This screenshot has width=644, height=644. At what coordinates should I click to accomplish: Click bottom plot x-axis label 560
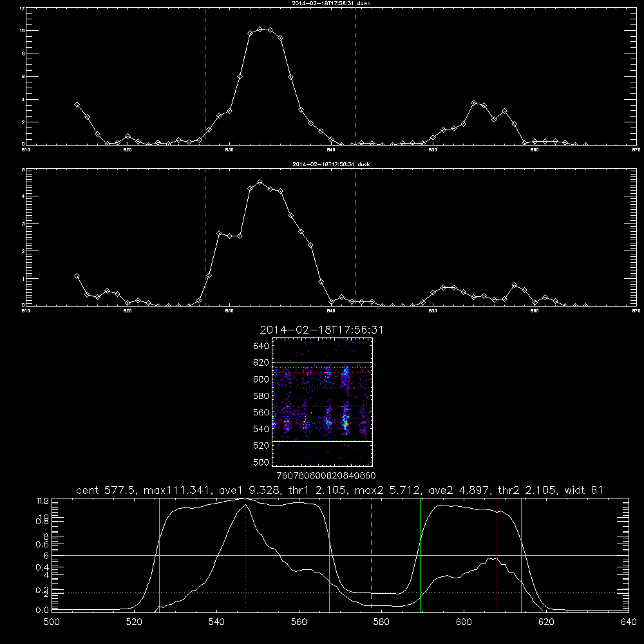pos(299,622)
